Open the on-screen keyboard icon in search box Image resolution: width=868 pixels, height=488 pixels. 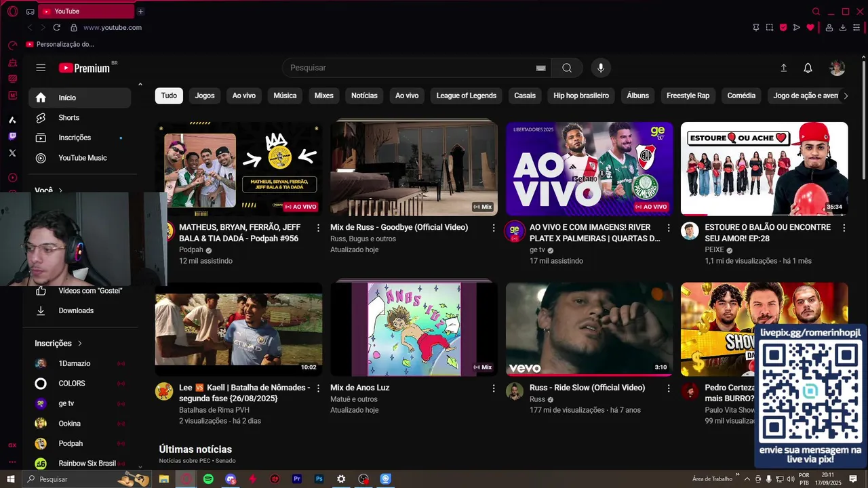pos(540,68)
